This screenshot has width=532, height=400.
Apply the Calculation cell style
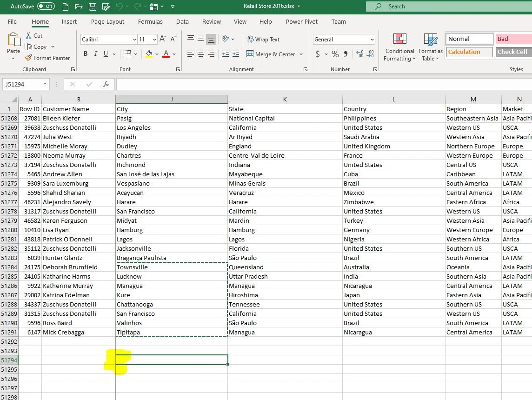point(469,52)
